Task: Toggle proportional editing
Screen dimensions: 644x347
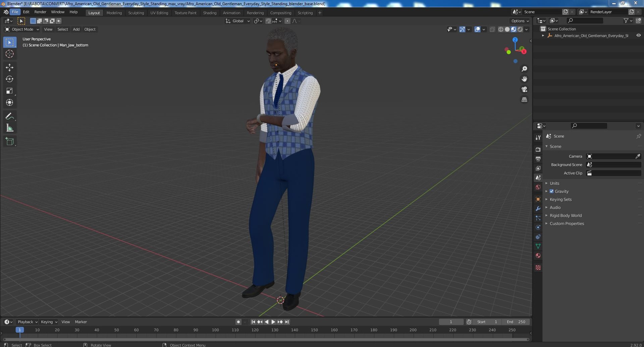Action: (x=287, y=21)
